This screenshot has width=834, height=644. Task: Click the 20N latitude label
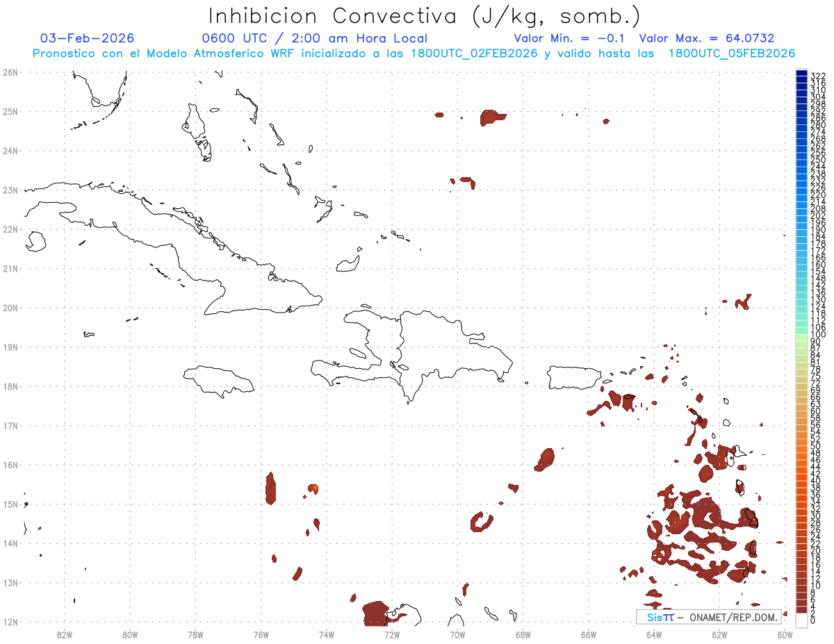pos(10,308)
